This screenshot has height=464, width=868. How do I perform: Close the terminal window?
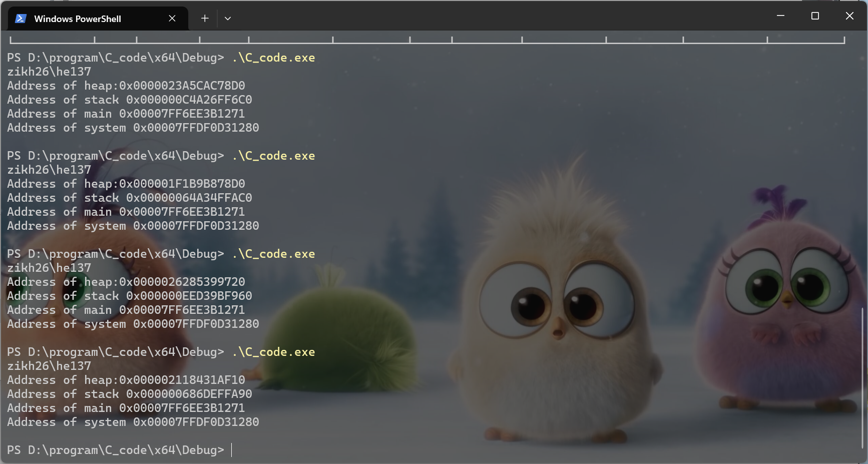pyautogui.click(x=849, y=16)
